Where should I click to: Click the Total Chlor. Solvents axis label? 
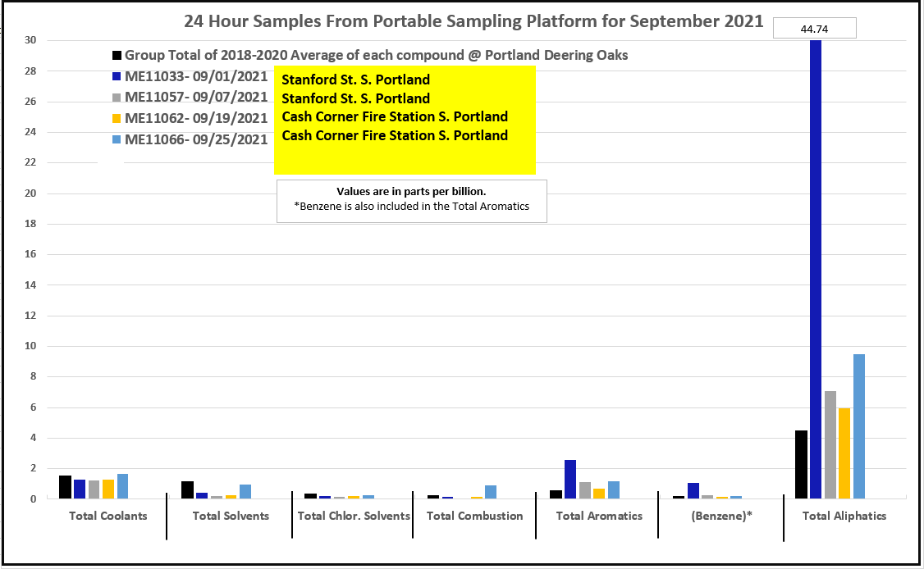[x=354, y=516]
